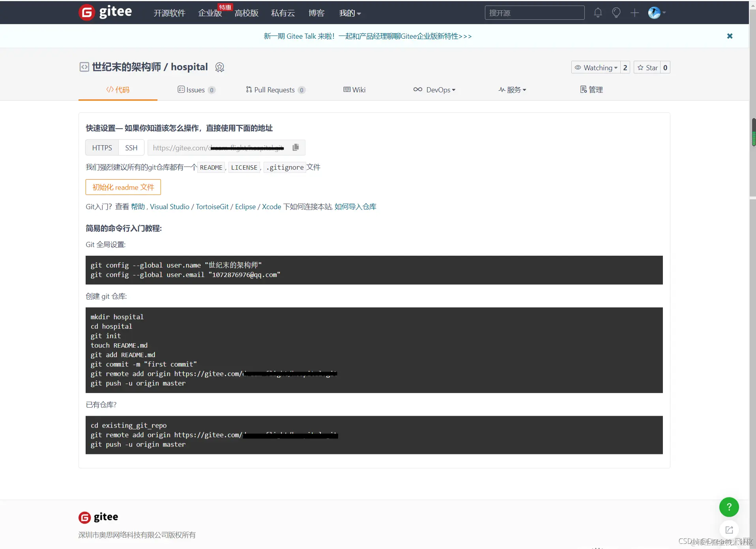Click the star count 0

(x=665, y=67)
